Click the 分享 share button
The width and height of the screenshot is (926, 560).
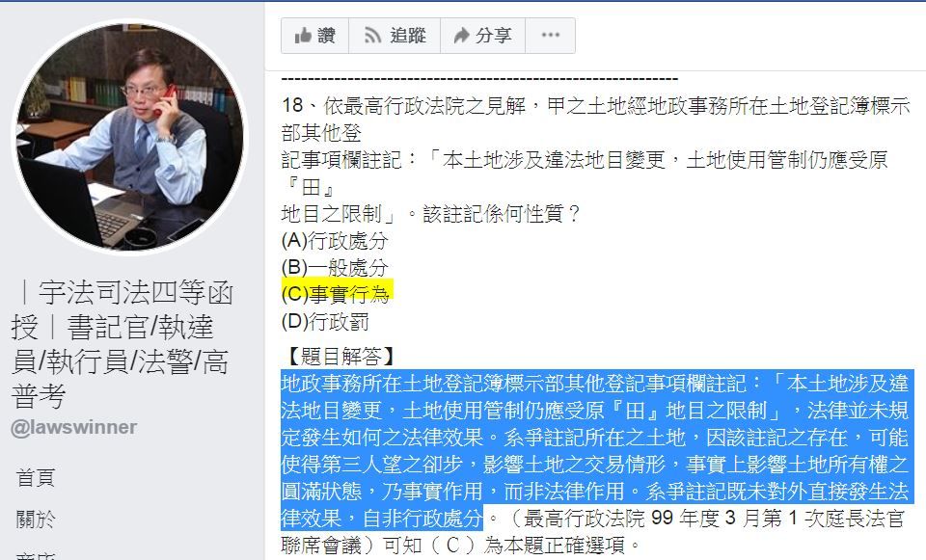coord(482,36)
